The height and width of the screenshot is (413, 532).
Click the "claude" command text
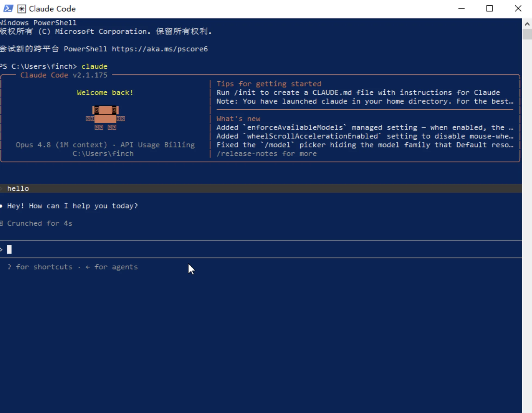94,66
